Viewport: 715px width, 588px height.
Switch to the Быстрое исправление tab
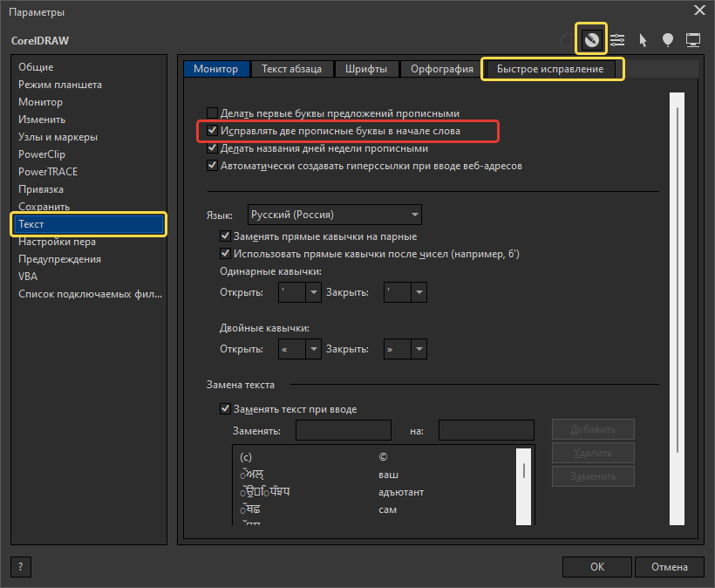tap(550, 69)
